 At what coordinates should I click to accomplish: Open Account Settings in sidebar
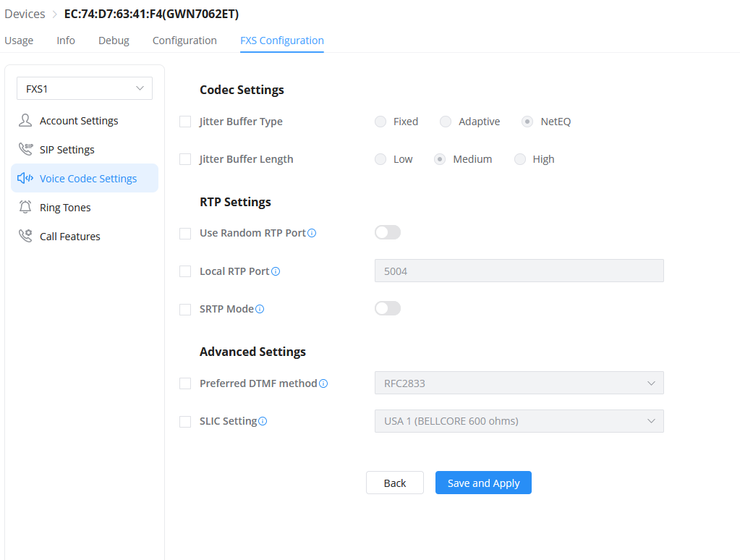[85, 120]
